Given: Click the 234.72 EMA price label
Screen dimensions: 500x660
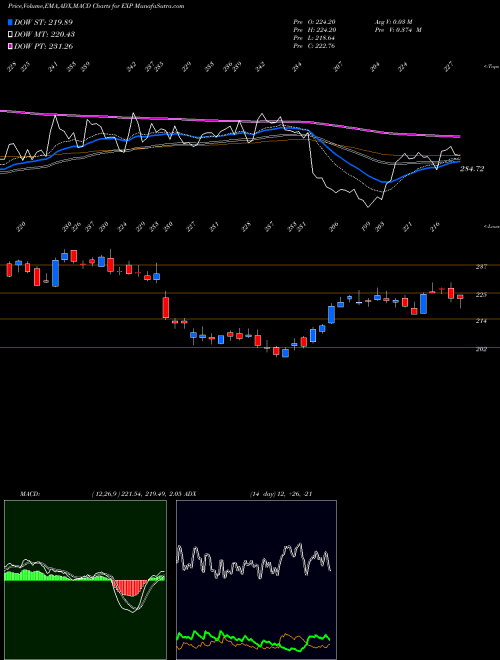Looking at the screenshot, I should [x=472, y=169].
